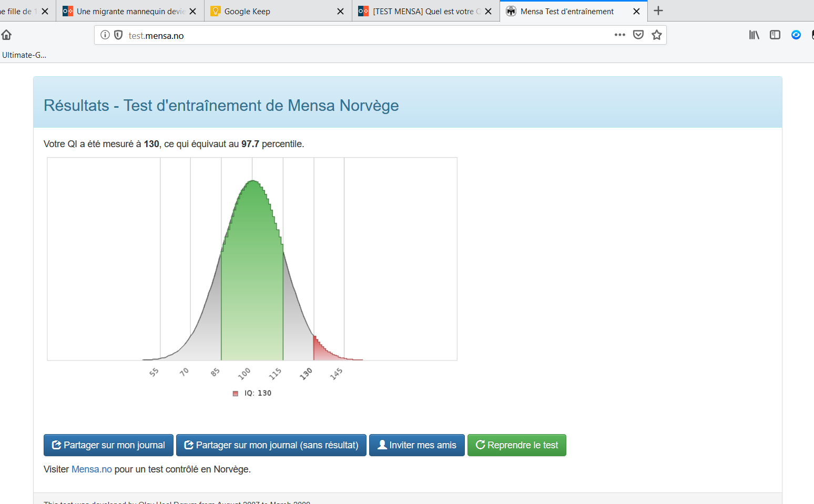814x504 pixels.
Task: Click Inviter mes amis button
Action: [417, 445]
